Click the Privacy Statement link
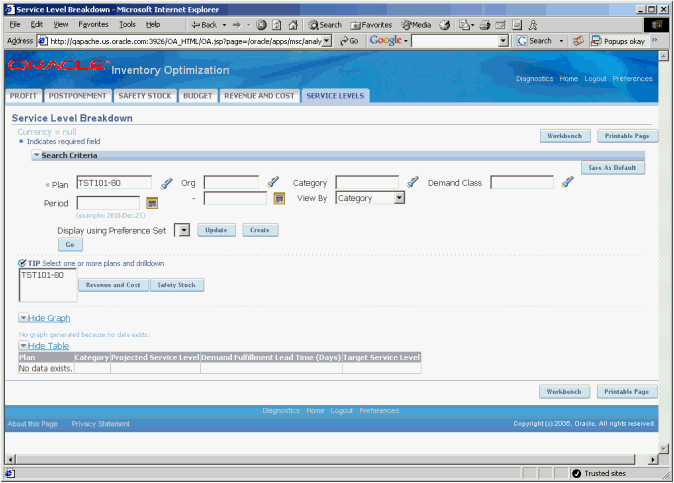 tap(101, 424)
